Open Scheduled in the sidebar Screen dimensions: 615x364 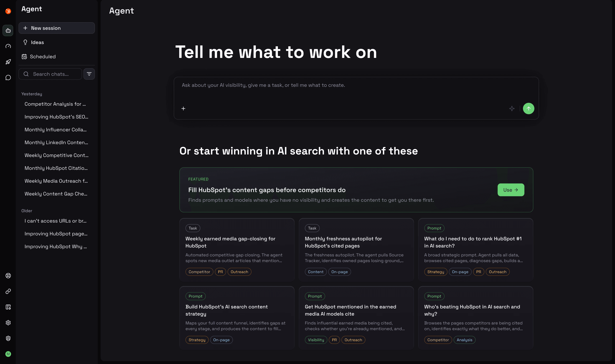coord(43,56)
